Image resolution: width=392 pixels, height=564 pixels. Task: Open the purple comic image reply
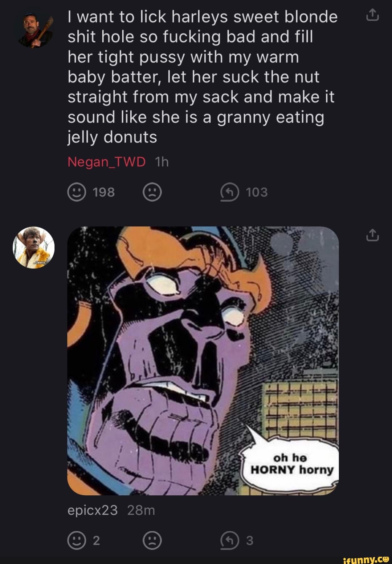[203, 360]
